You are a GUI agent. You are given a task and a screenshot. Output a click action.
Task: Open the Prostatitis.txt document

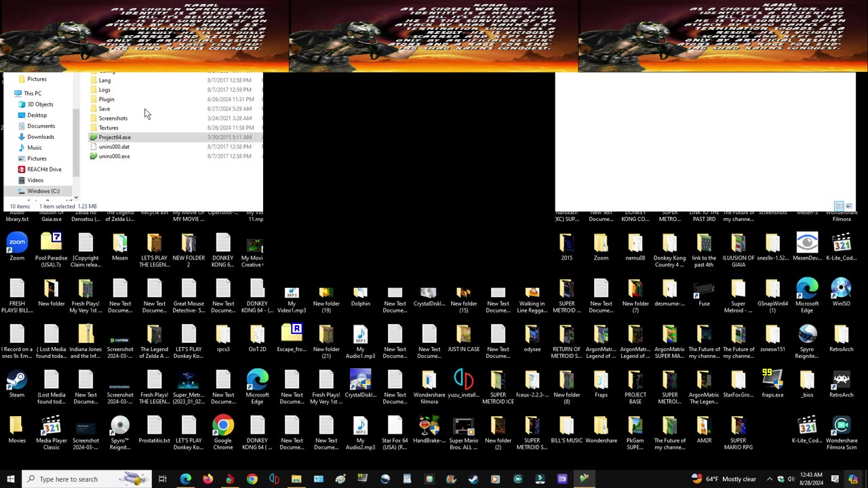click(x=155, y=430)
